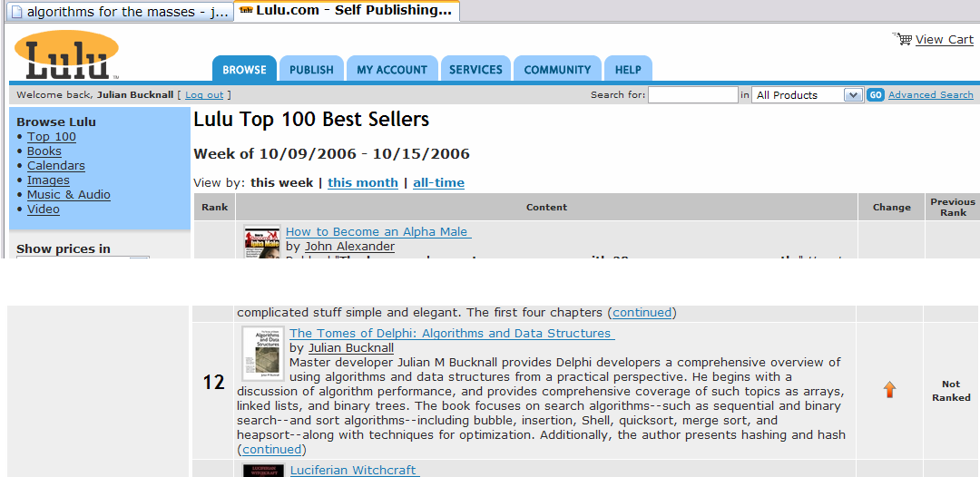Click continued after the Tomes of Delphi description
This screenshot has width=980, height=477.
[x=272, y=450]
